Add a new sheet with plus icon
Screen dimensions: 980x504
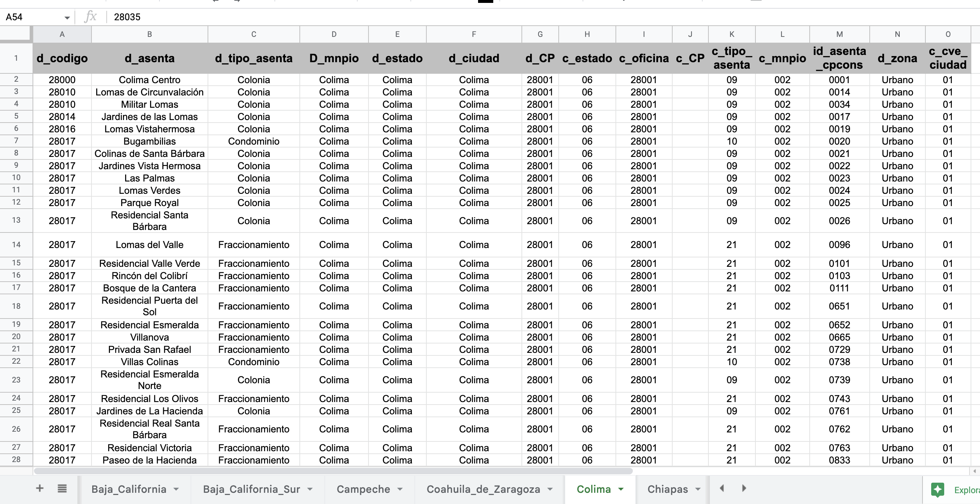[x=39, y=488]
